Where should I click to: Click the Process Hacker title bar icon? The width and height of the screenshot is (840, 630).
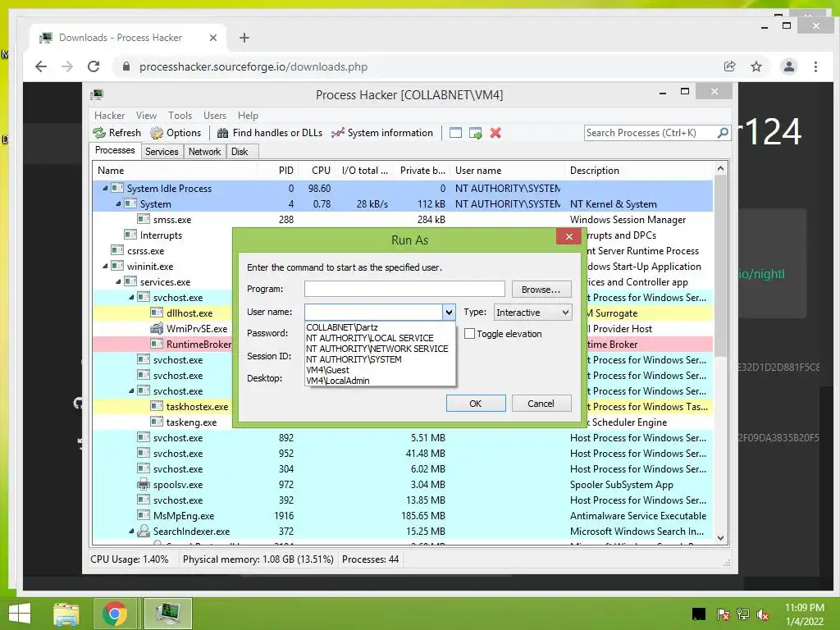[x=97, y=95]
